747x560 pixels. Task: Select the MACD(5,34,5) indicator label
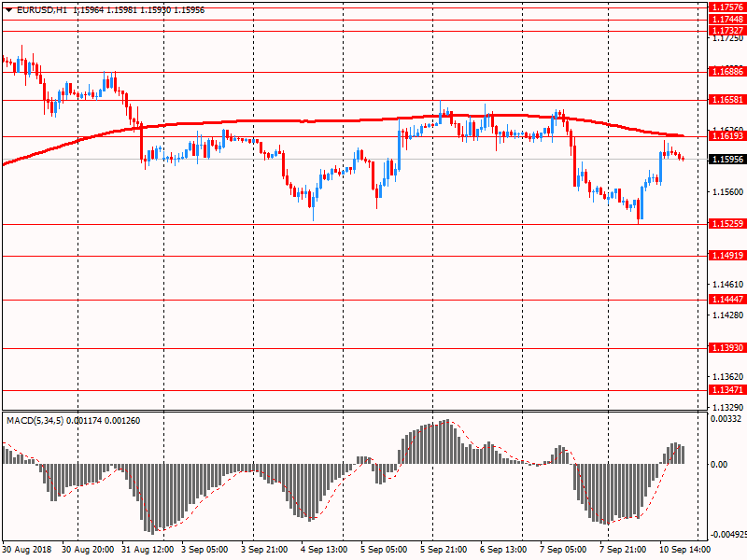(x=35, y=421)
